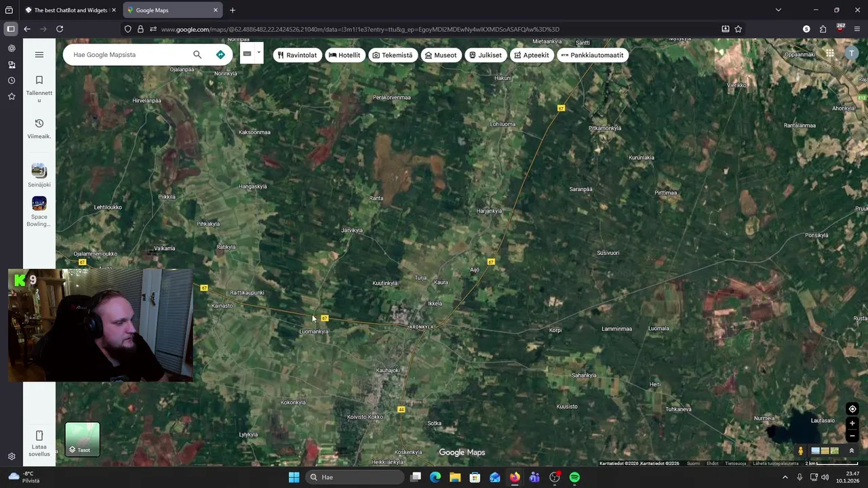Open the Google Maps hamburger menu
Screen dimensions: 868x488
pos(39,55)
